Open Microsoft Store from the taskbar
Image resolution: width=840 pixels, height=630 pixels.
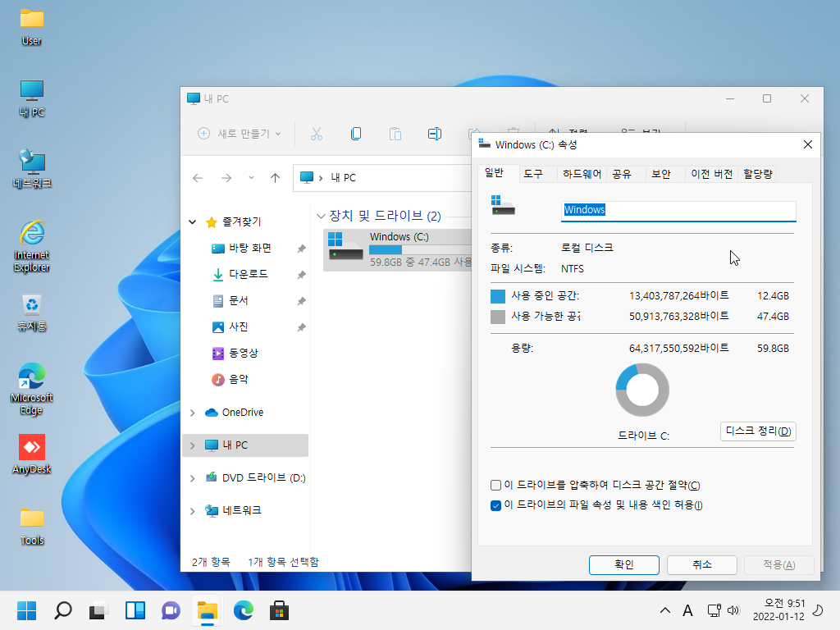(x=279, y=610)
